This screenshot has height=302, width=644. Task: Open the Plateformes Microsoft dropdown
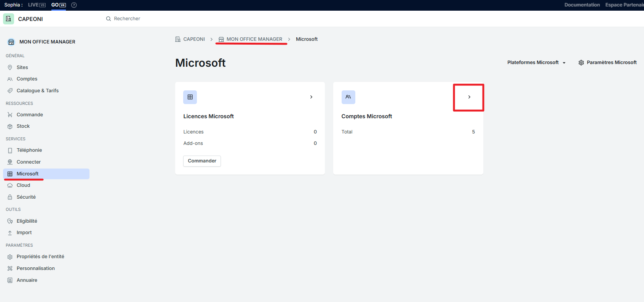coord(536,63)
